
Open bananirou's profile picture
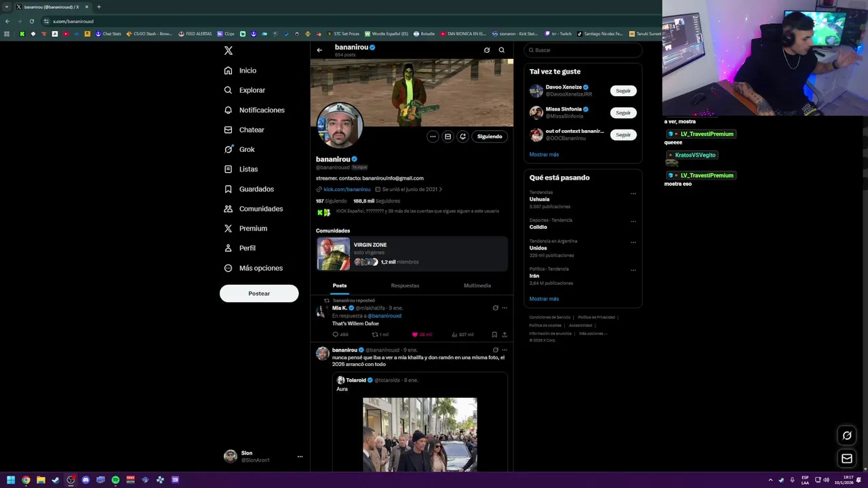(x=340, y=125)
